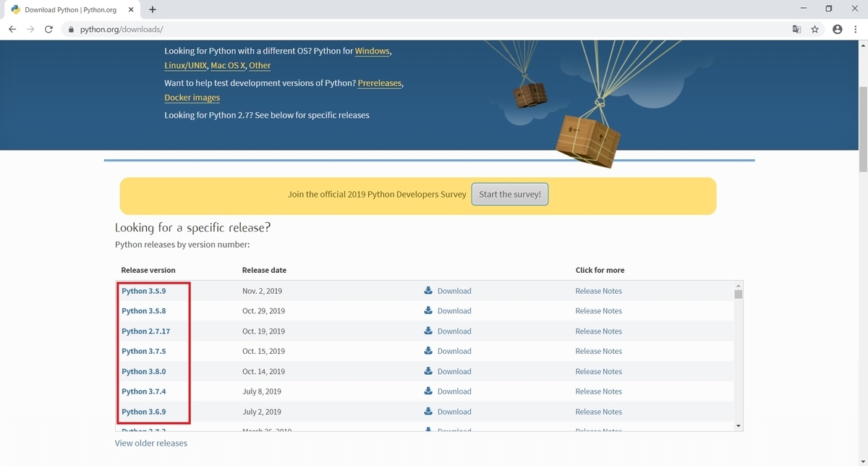This screenshot has height=466, width=868.
Task: Click download icon for Python 3.8.0
Action: point(428,371)
